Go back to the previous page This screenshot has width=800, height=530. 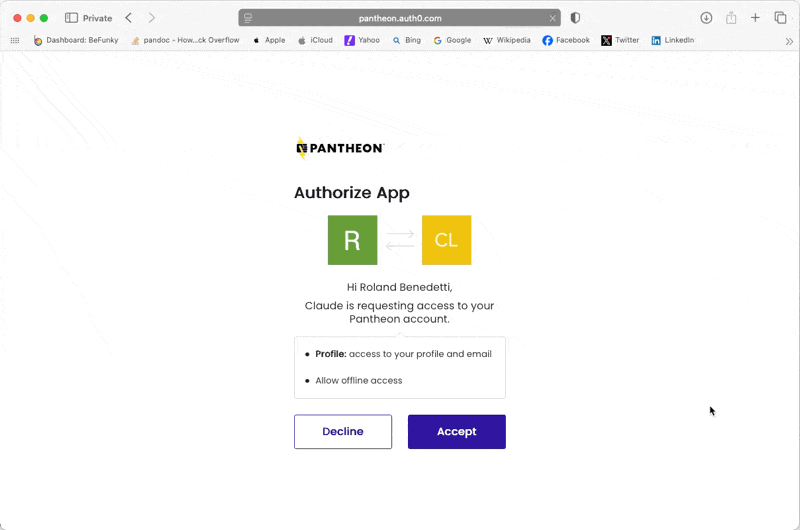(129, 18)
